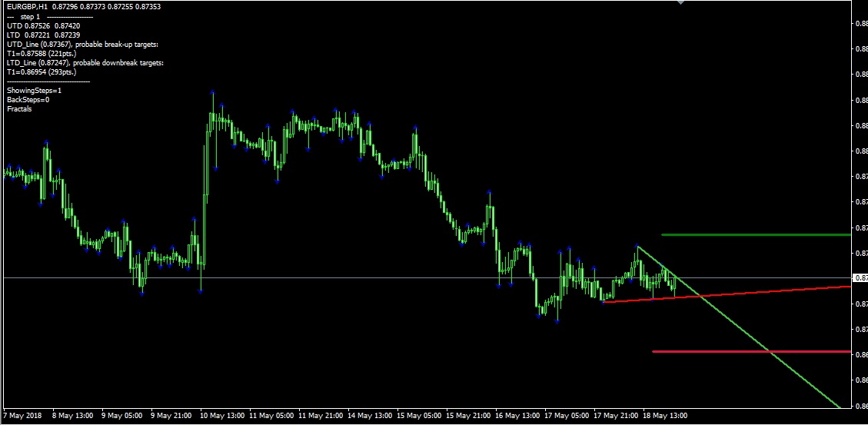
Task: Select the green horizontal break-up target line
Action: (x=753, y=234)
